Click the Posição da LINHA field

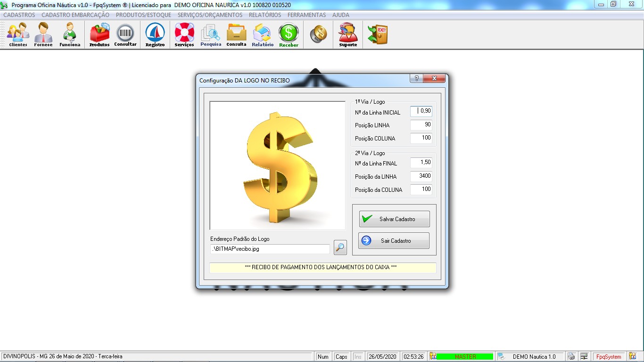click(421, 176)
